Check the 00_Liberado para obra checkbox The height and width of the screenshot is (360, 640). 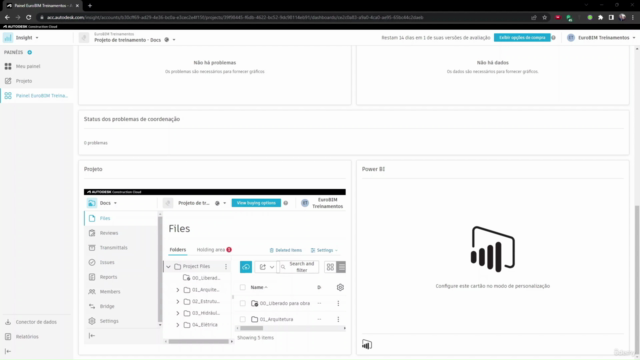click(242, 303)
